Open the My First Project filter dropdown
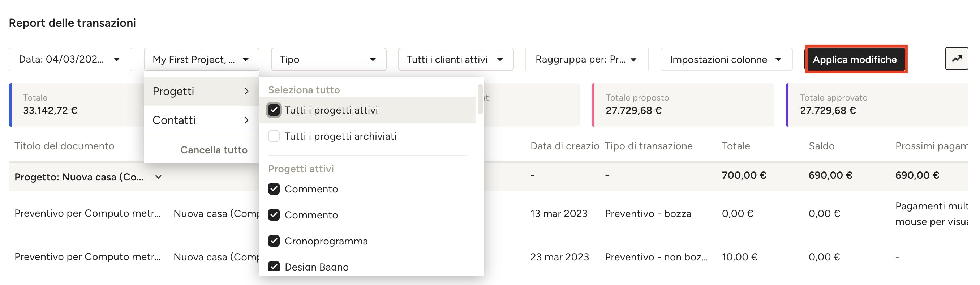The height and width of the screenshot is (285, 980). (x=201, y=59)
